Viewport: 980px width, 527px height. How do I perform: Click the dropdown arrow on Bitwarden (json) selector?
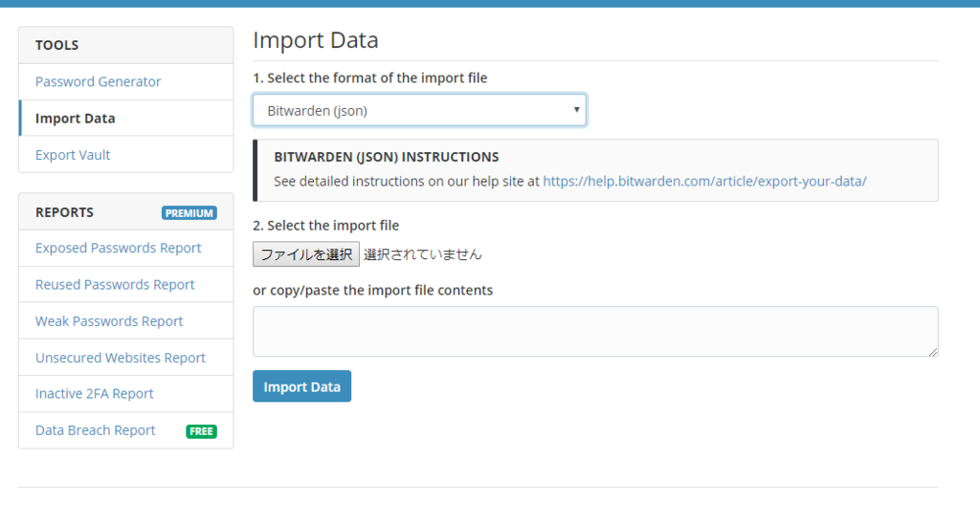point(576,110)
